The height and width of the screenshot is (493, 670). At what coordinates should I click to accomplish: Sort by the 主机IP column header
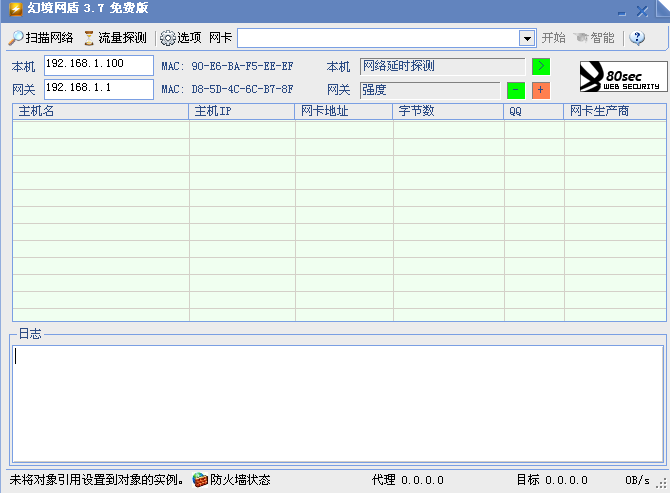[242, 111]
